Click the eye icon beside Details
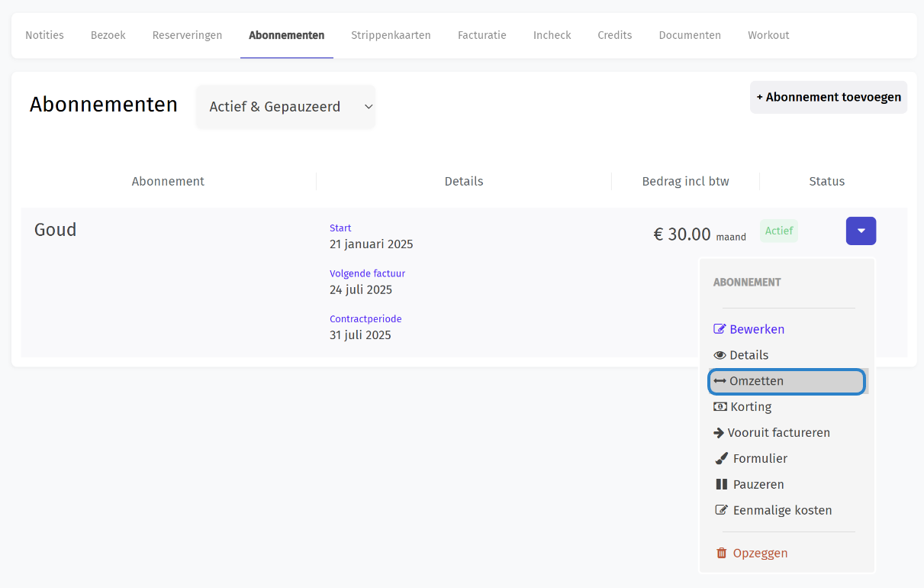This screenshot has height=588, width=924. pos(720,355)
